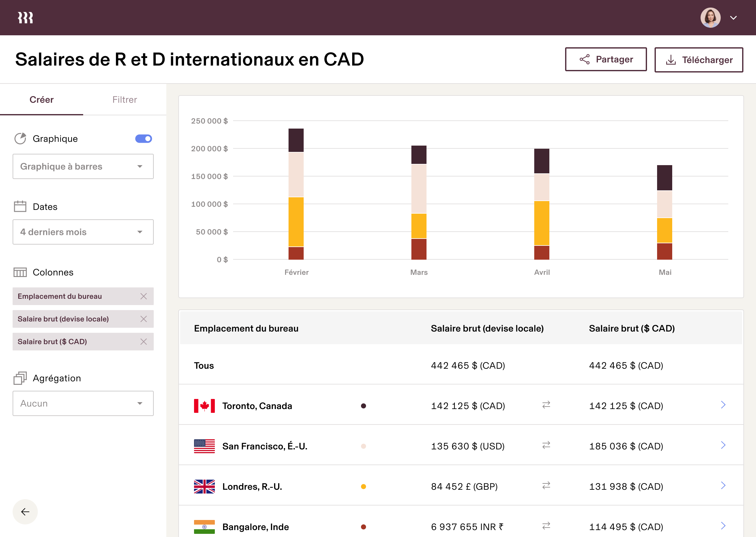Click the Colonnes table icon
This screenshot has height=537, width=756.
(x=20, y=272)
